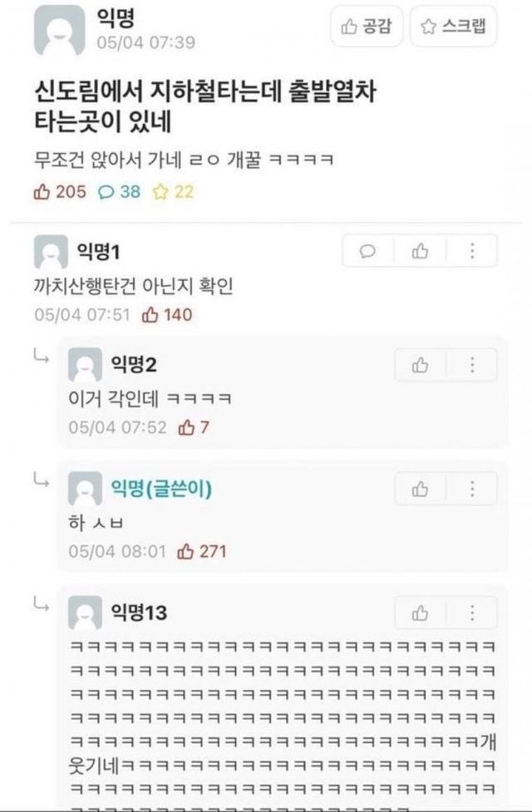Like 익명1's comment with thumbs-up icon
The width and height of the screenshot is (532, 812).
click(x=421, y=251)
